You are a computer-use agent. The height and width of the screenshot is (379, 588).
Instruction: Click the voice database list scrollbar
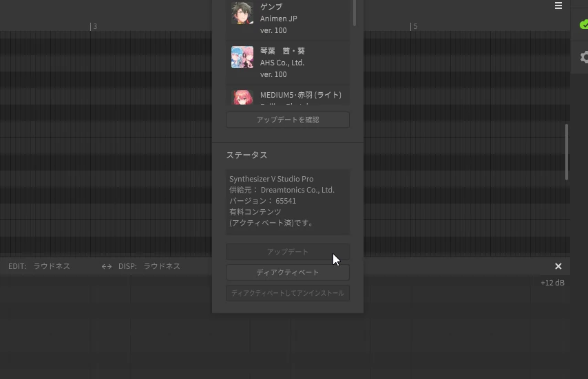pos(355,13)
